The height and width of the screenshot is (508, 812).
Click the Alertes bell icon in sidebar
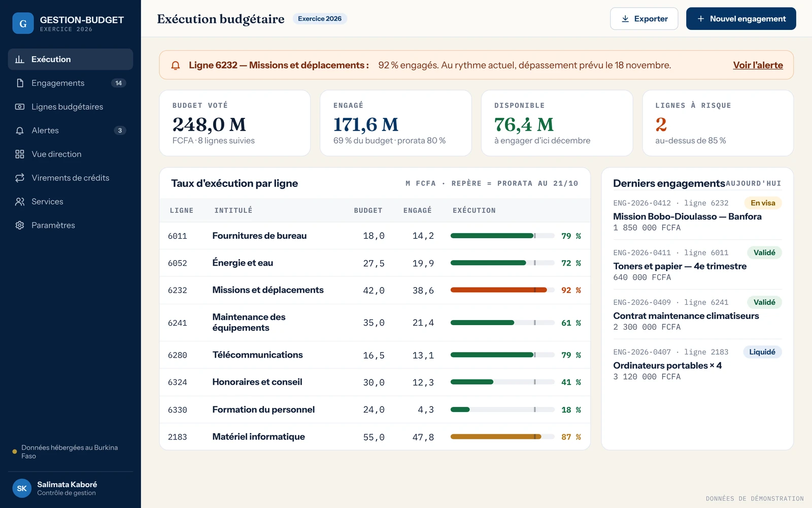coord(20,131)
